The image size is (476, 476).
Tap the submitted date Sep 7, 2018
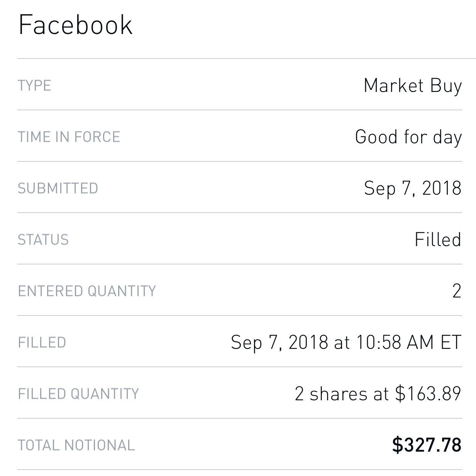pos(413,189)
